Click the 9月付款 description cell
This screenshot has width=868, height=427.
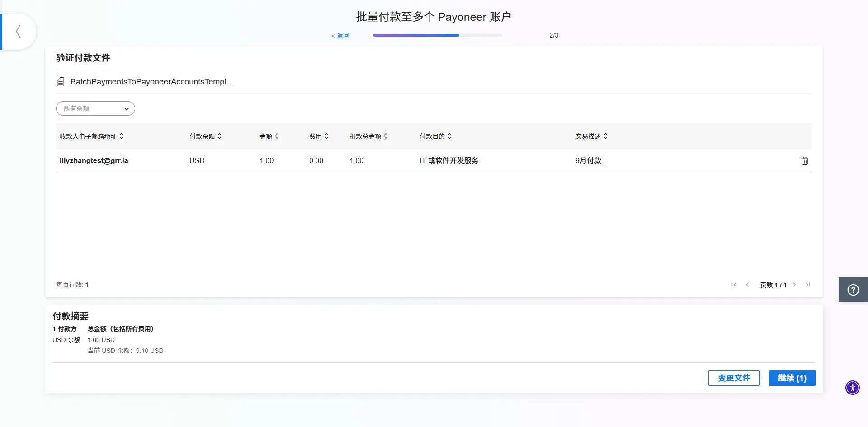coord(588,160)
